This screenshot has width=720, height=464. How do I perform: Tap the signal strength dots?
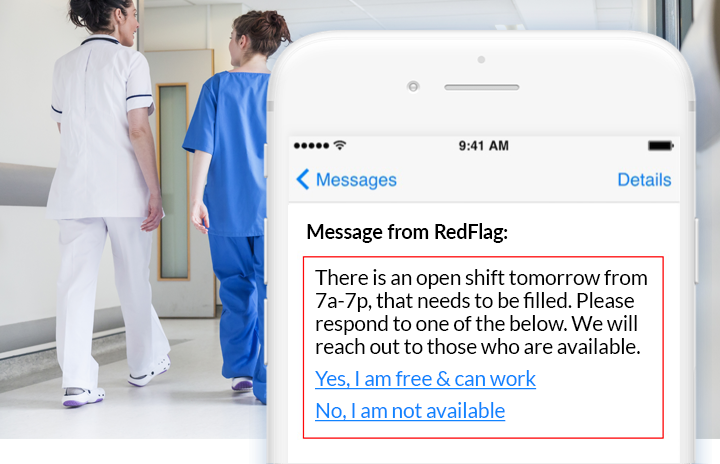pos(311,146)
